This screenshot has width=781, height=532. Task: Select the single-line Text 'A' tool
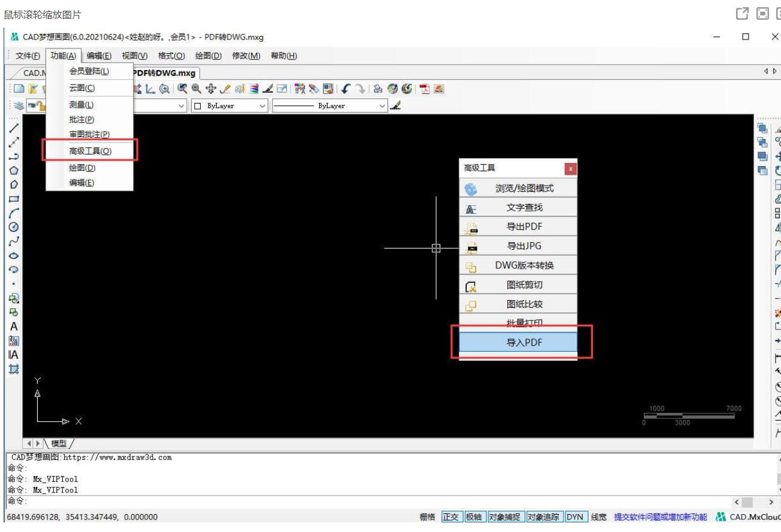[x=13, y=327]
